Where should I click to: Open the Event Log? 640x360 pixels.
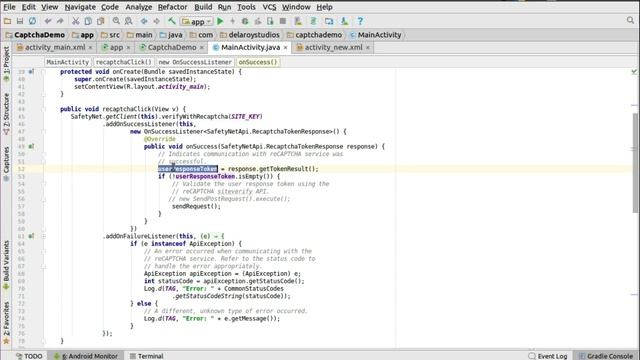tap(548, 356)
